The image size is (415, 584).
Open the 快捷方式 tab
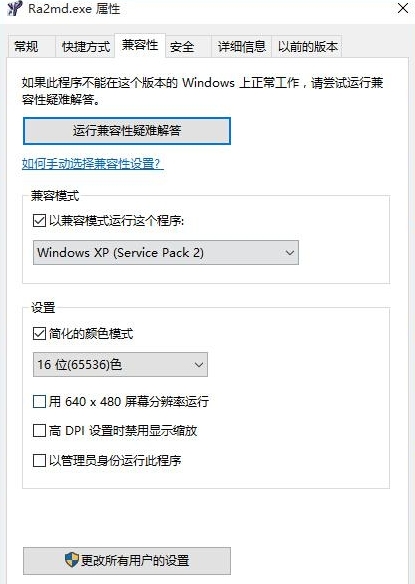click(86, 47)
